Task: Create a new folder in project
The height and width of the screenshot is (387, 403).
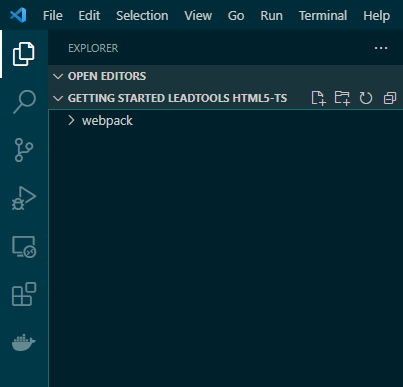Action: point(342,98)
